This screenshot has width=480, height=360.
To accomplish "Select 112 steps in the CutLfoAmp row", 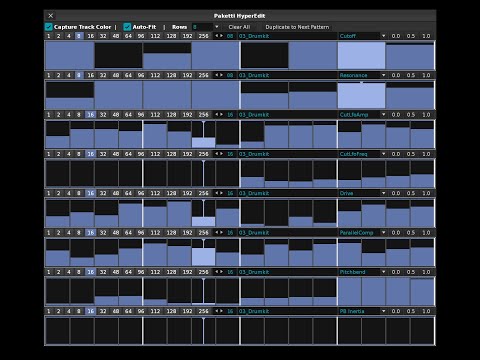I will pyautogui.click(x=155, y=115).
